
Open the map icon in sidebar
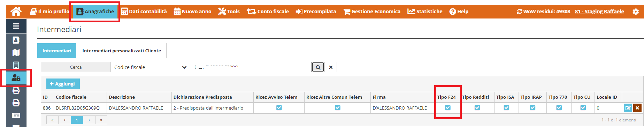16,53
